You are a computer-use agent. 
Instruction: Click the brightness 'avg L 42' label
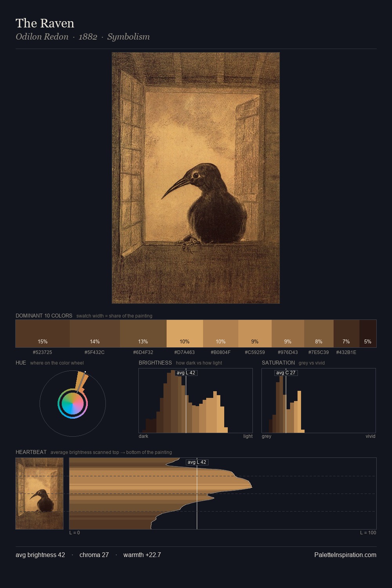coord(186,373)
